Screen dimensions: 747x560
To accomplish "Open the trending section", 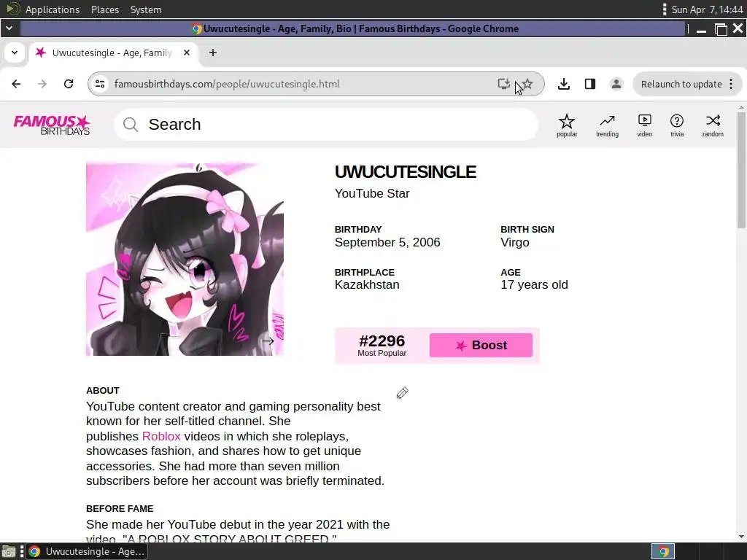I will (x=607, y=125).
